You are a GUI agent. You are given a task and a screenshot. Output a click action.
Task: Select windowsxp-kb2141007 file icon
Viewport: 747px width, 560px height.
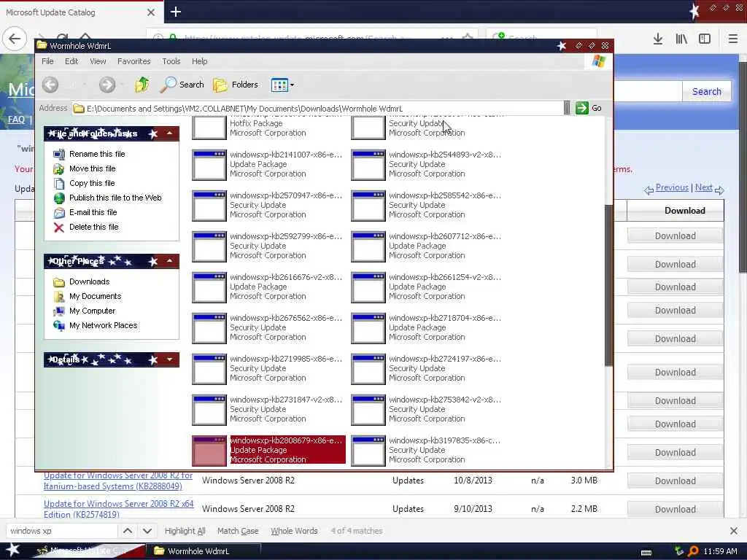coord(209,166)
